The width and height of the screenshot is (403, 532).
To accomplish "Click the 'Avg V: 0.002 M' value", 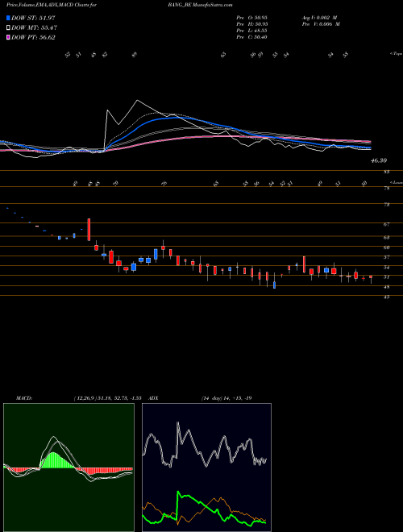I will [x=320, y=18].
